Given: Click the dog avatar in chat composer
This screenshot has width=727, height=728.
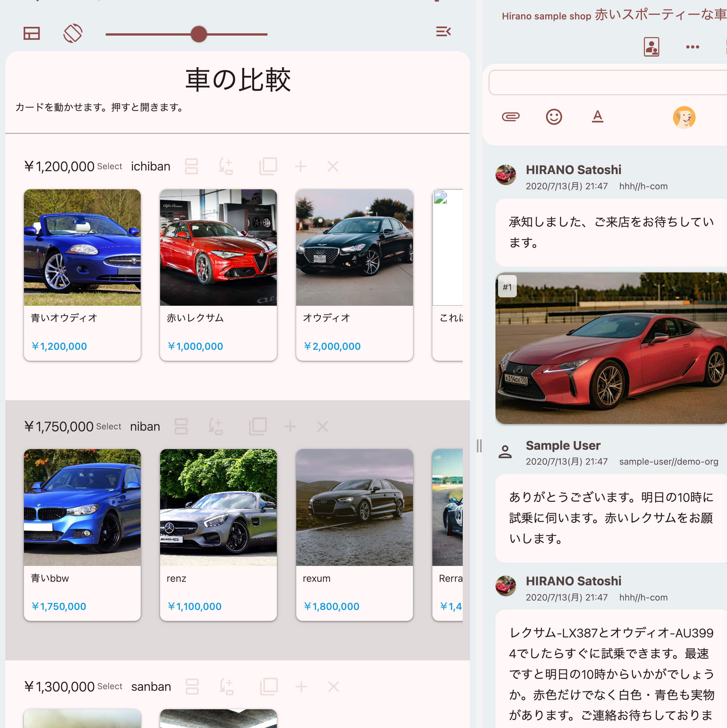Looking at the screenshot, I should pos(684,117).
